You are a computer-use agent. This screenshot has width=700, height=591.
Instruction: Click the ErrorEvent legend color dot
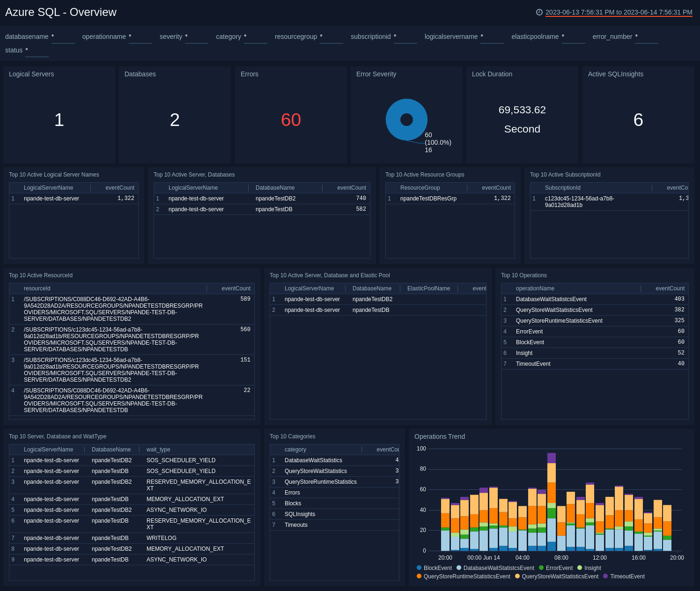pos(541,568)
